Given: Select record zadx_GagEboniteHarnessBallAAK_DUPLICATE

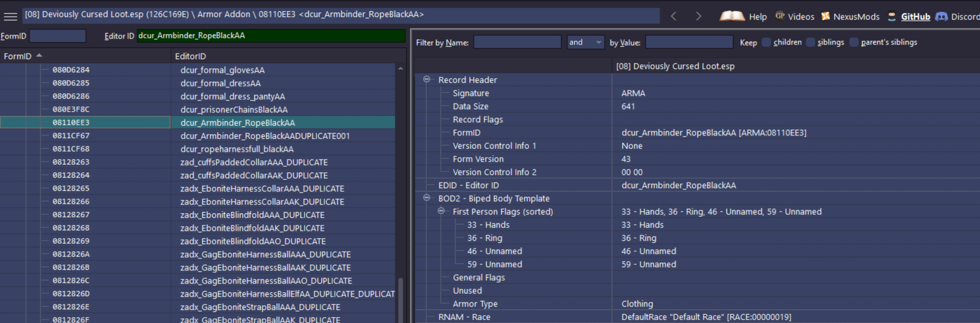Looking at the screenshot, I should pyautogui.click(x=265, y=268).
